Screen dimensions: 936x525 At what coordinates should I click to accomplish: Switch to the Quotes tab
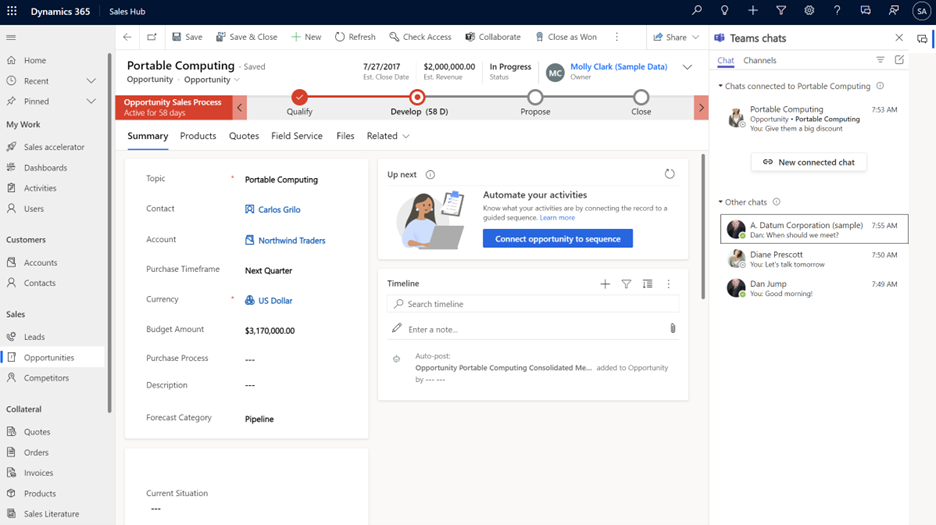pyautogui.click(x=244, y=136)
